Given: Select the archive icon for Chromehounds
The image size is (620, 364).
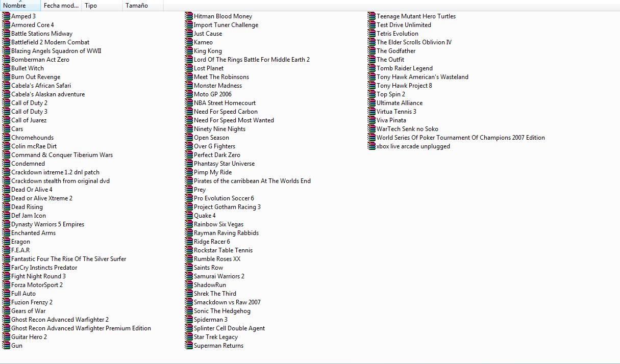Looking at the screenshot, I should pyautogui.click(x=6, y=138).
